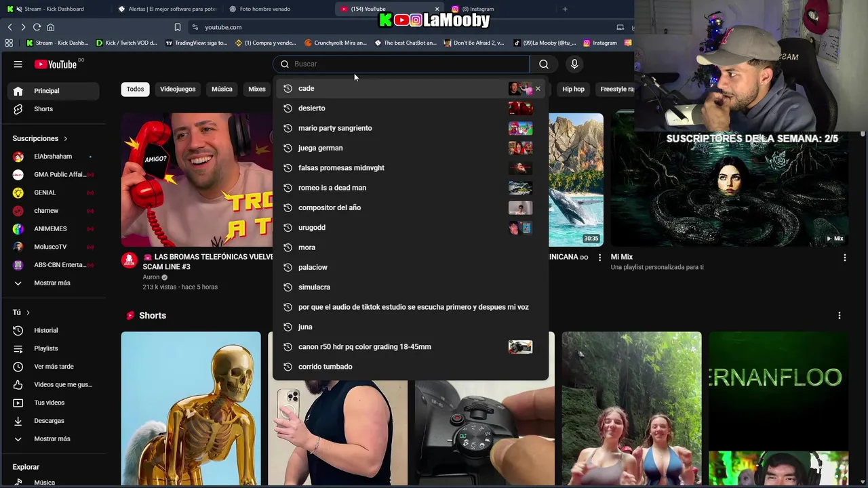Viewport: 868px width, 488px height.
Task: Select the Todos filter chip
Action: [x=135, y=89]
